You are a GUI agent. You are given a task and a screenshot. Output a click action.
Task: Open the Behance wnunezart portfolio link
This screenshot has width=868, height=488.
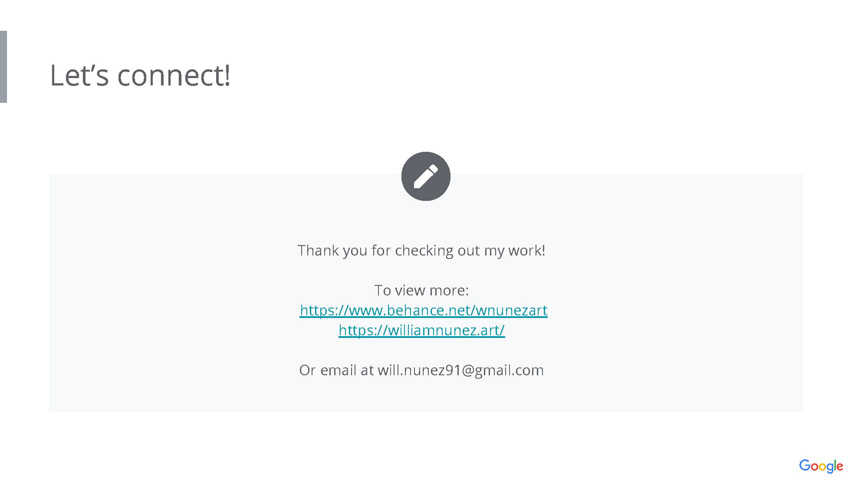[x=423, y=310]
